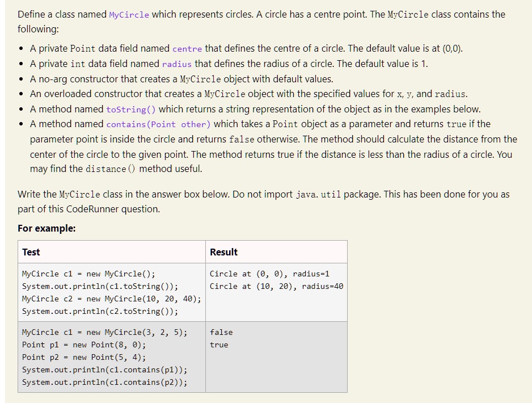Click 'MyCircle c1 = new MyCircle(3, 2, 5);' line
532x403 pixels.
pyautogui.click(x=104, y=333)
